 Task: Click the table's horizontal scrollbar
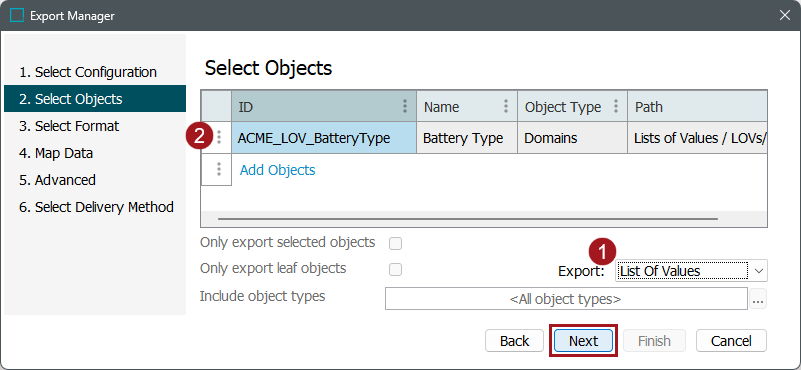click(x=467, y=219)
